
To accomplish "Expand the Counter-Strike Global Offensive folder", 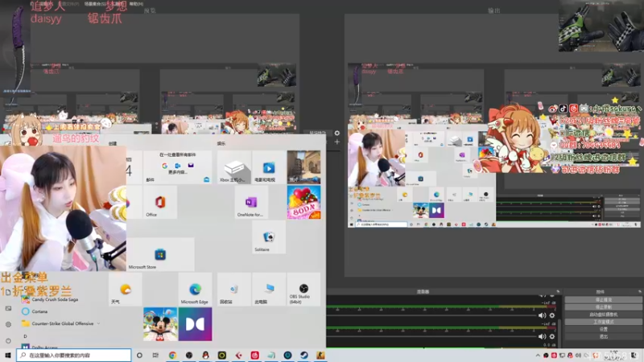I will (x=62, y=323).
